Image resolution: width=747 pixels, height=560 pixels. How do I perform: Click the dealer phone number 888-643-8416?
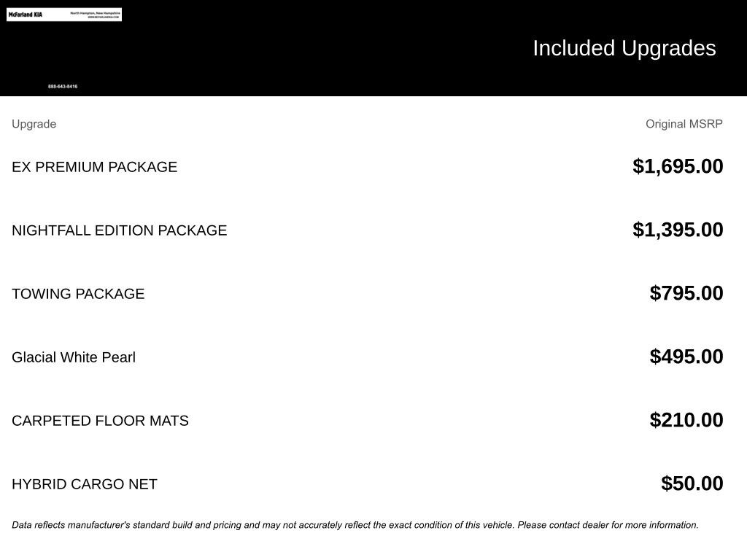63,87
